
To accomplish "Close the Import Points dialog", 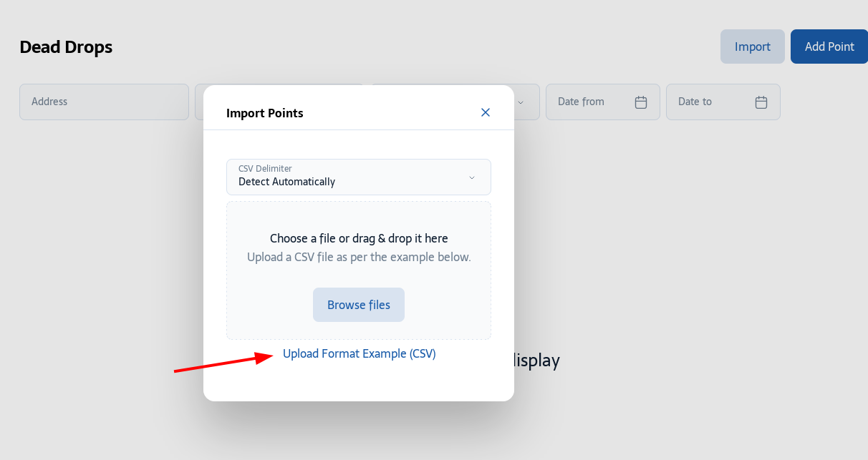I will point(486,112).
